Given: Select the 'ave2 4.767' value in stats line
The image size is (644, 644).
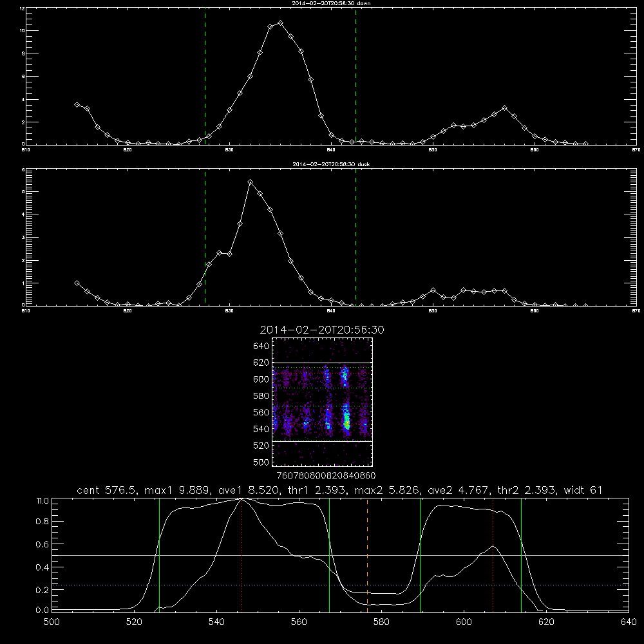Looking at the screenshot, I should pos(459,490).
